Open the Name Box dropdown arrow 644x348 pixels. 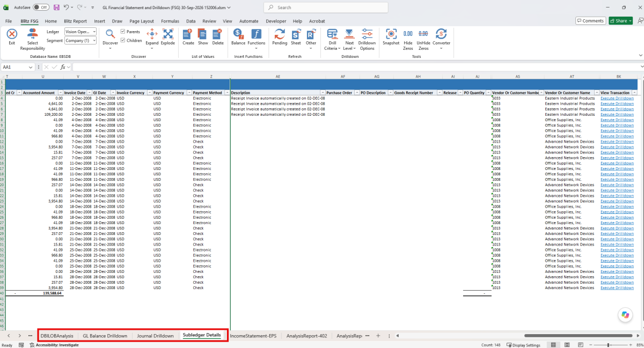[x=31, y=67]
